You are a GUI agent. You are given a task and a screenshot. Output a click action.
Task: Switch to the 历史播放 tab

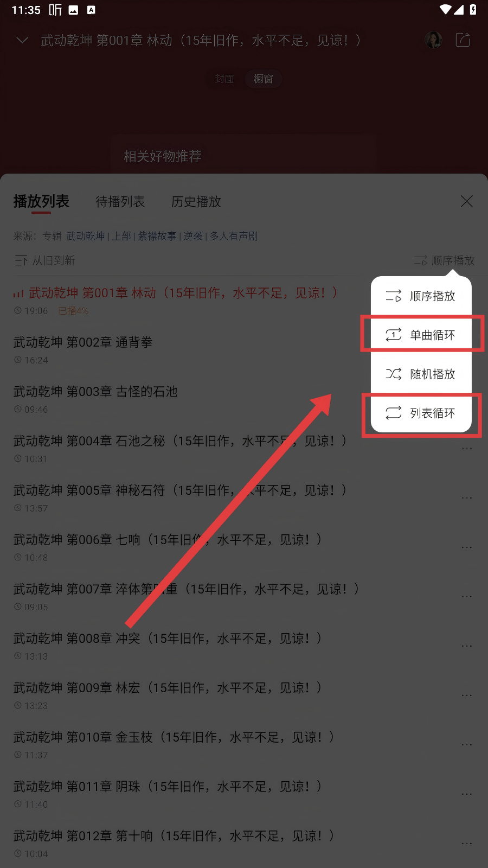click(196, 202)
